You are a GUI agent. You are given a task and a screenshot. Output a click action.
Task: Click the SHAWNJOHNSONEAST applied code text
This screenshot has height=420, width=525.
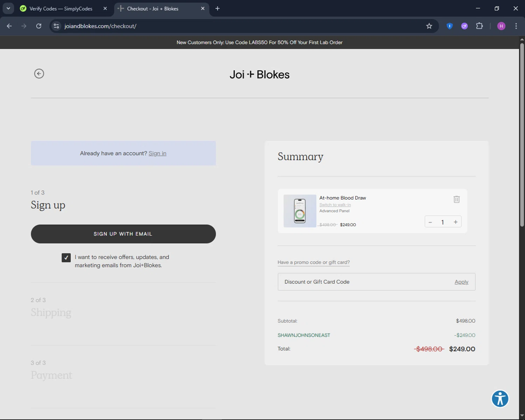[304, 335]
